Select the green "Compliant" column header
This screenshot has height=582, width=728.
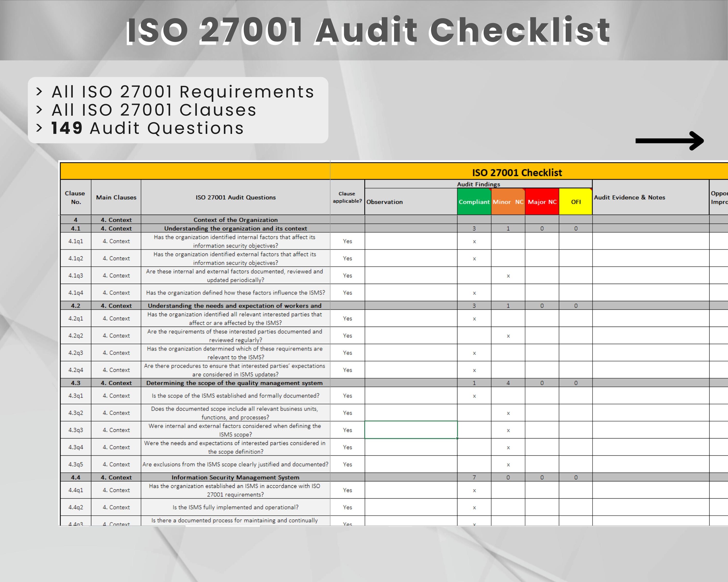[474, 202]
